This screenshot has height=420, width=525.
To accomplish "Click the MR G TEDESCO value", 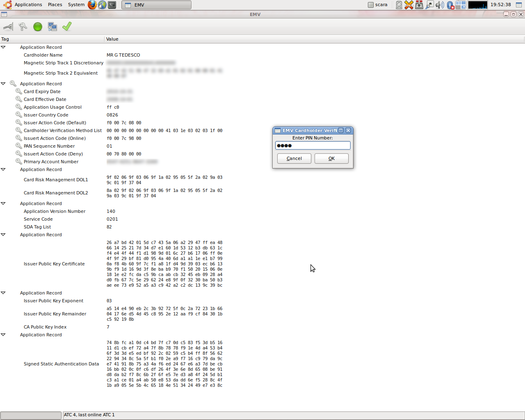I will point(123,55).
